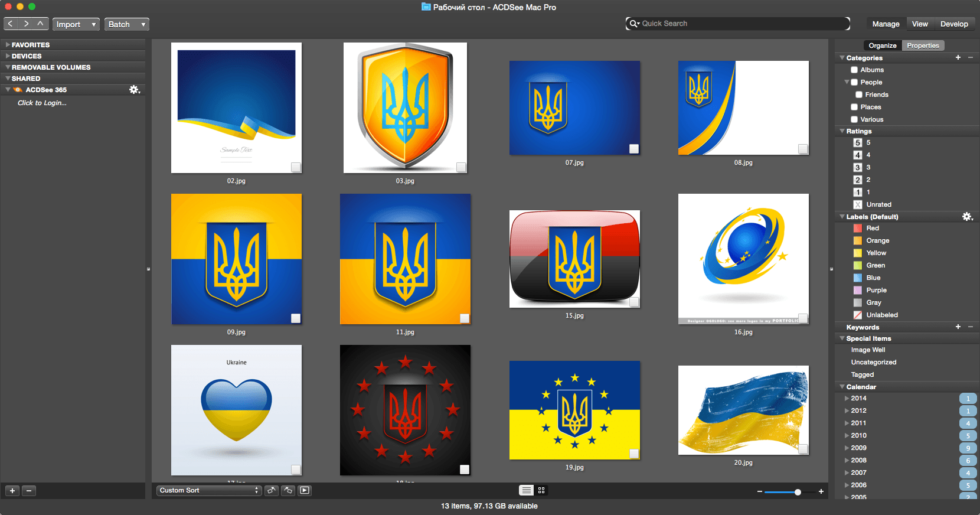Check the Places category checkbox
The height and width of the screenshot is (515, 980).
point(854,107)
